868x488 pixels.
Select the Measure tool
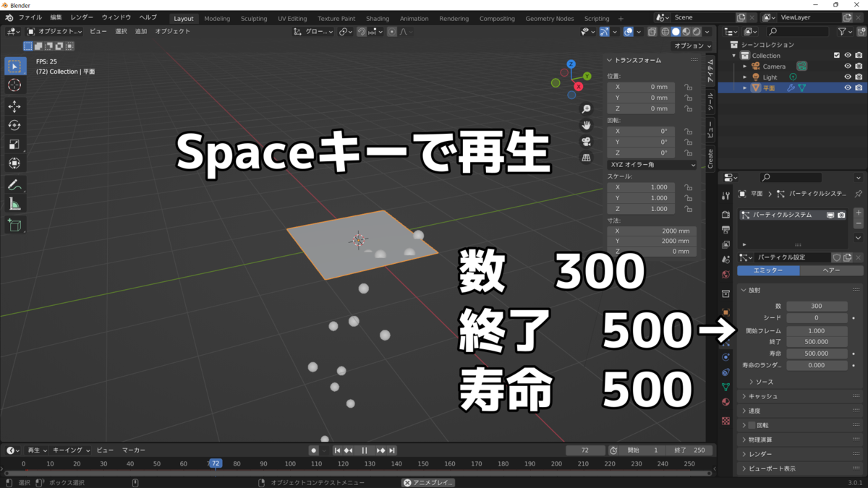[x=14, y=204]
